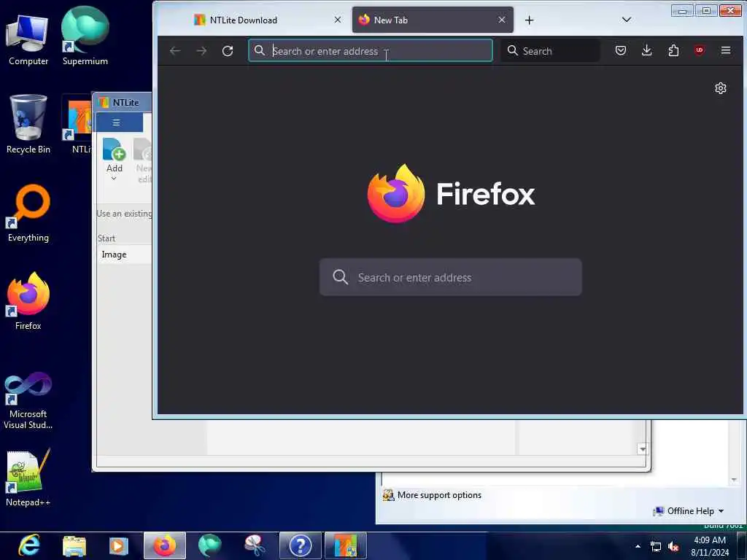Viewport: 747px width, 560px height.
Task: Switch to Firefox taskbar button
Action: 164,545
